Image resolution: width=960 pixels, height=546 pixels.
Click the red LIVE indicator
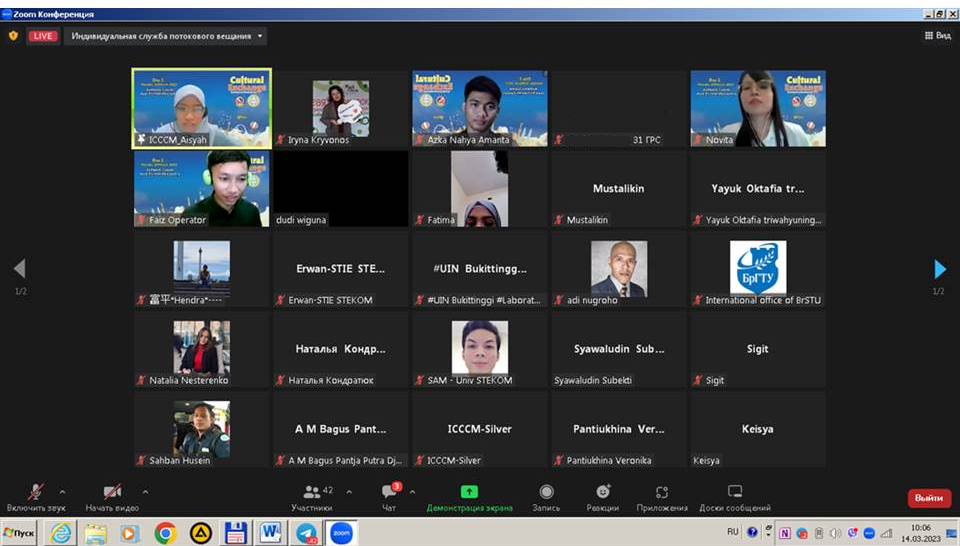tap(42, 36)
